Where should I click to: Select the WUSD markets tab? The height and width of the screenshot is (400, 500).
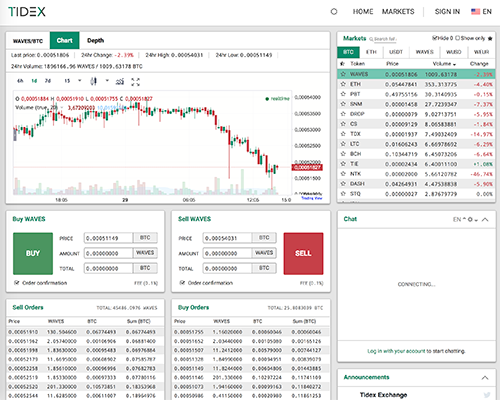click(454, 52)
